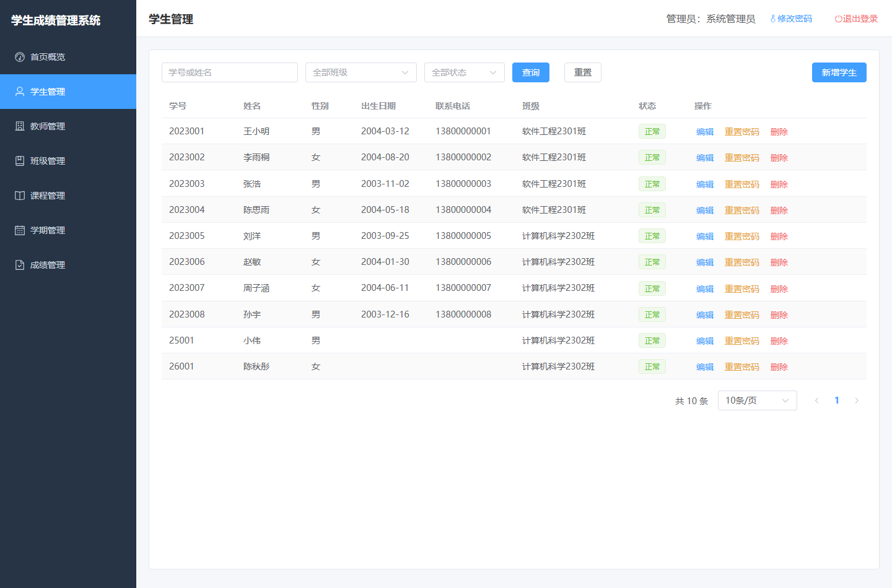Click the 共 10 条 total count text
892x588 pixels.
(x=691, y=401)
